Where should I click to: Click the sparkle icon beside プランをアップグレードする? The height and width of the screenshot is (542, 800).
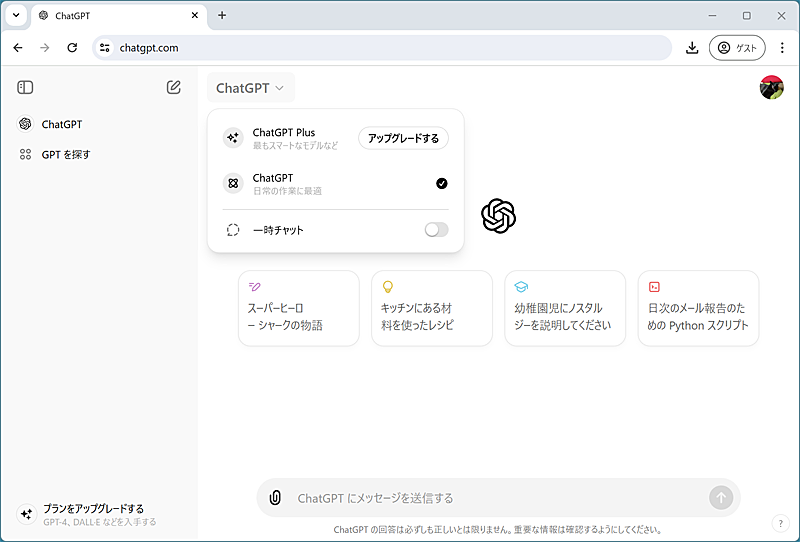coord(27,514)
